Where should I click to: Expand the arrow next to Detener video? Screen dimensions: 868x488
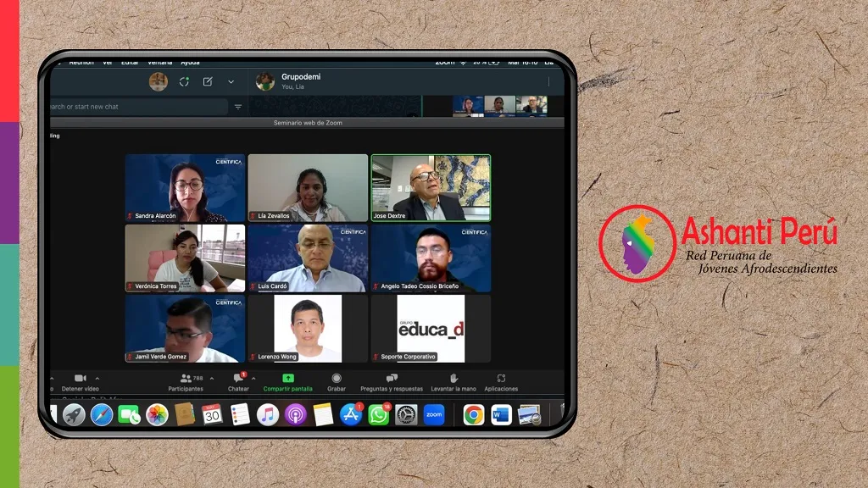97,379
